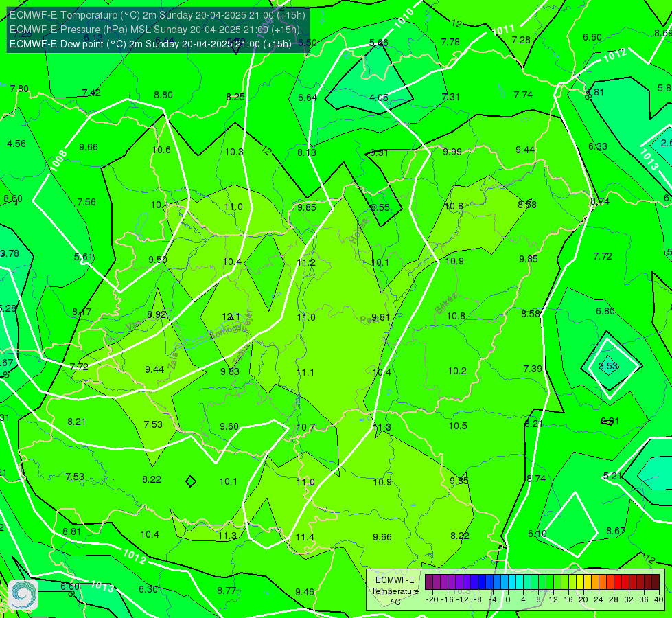Image resolution: width=672 pixels, height=618 pixels.
Task: Click the 11.1 temperature value
Action: pos(305,372)
